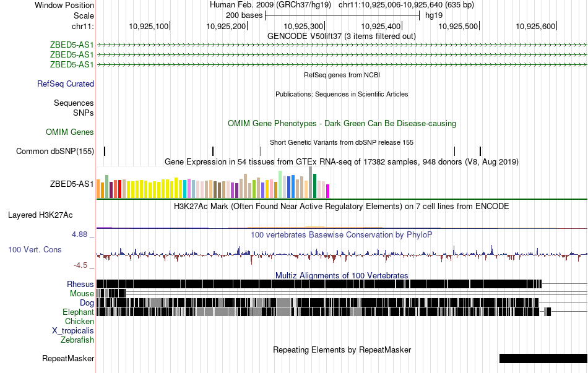Select the 10,925,600 ruler position label
The image size is (588, 373).
pos(535,26)
